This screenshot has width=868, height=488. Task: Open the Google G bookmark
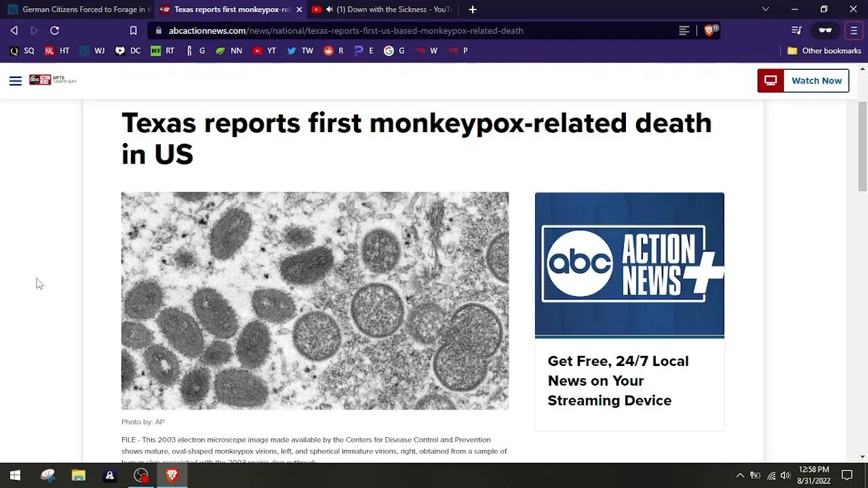click(x=394, y=51)
